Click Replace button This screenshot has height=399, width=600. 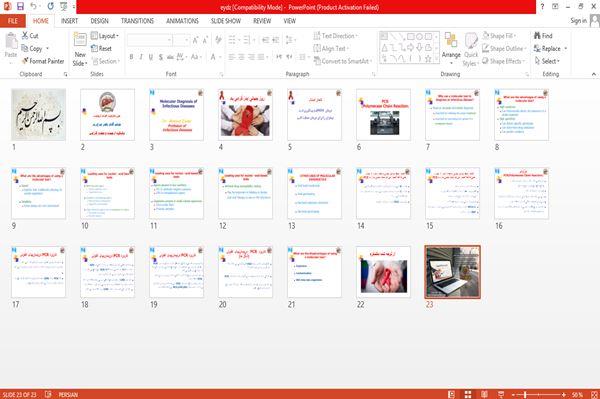point(550,49)
